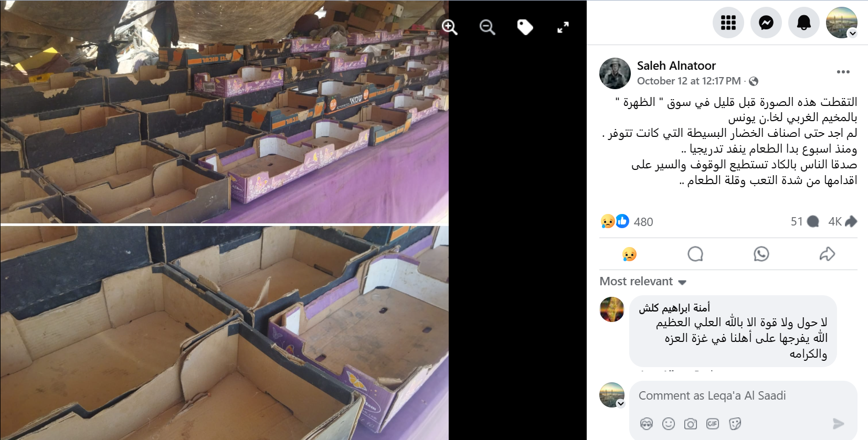Click the comment bubble action button

(x=695, y=254)
